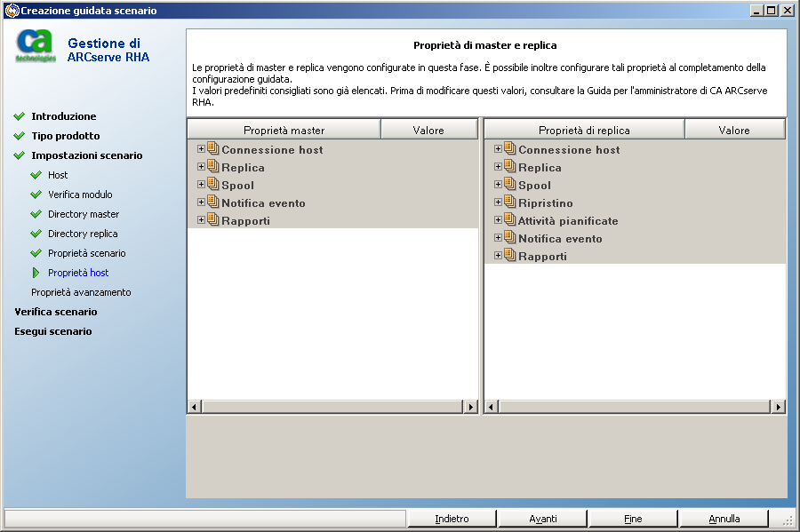Viewport: 800px width, 532px height.
Task: Click master Rapporti folder icon
Action: tap(212, 219)
